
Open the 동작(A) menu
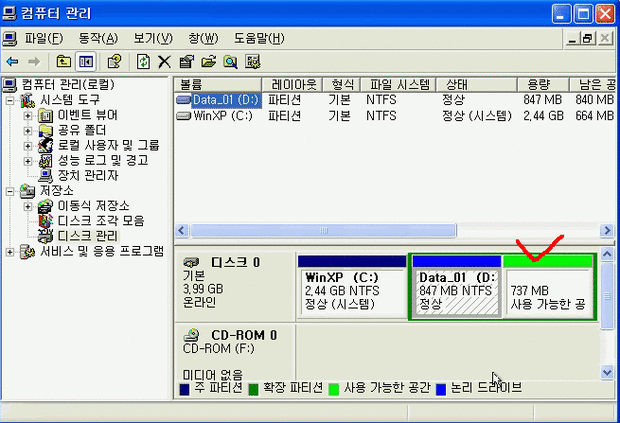[x=98, y=38]
